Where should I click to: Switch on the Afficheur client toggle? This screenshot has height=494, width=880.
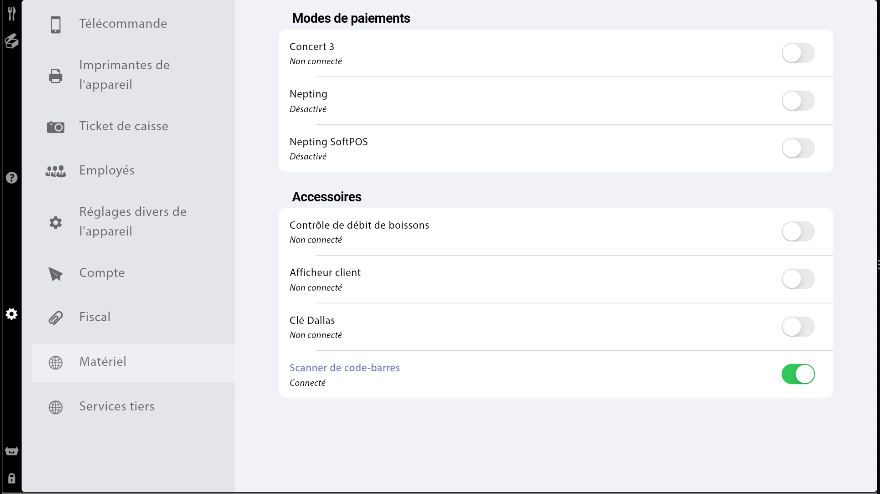point(798,279)
